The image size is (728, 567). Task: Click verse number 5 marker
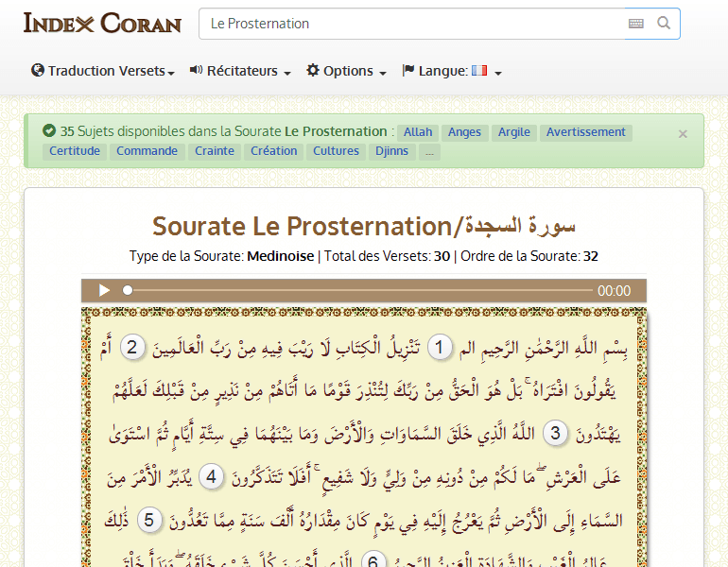point(148,520)
